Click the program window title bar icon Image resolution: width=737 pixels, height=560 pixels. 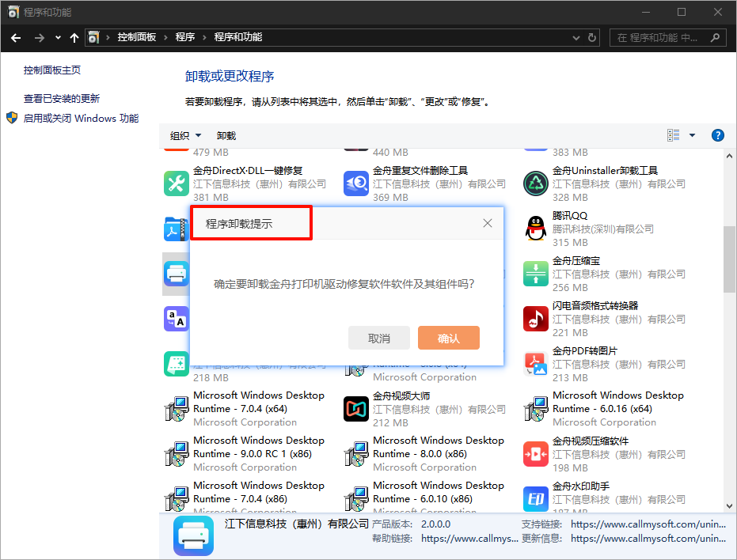[x=13, y=12]
